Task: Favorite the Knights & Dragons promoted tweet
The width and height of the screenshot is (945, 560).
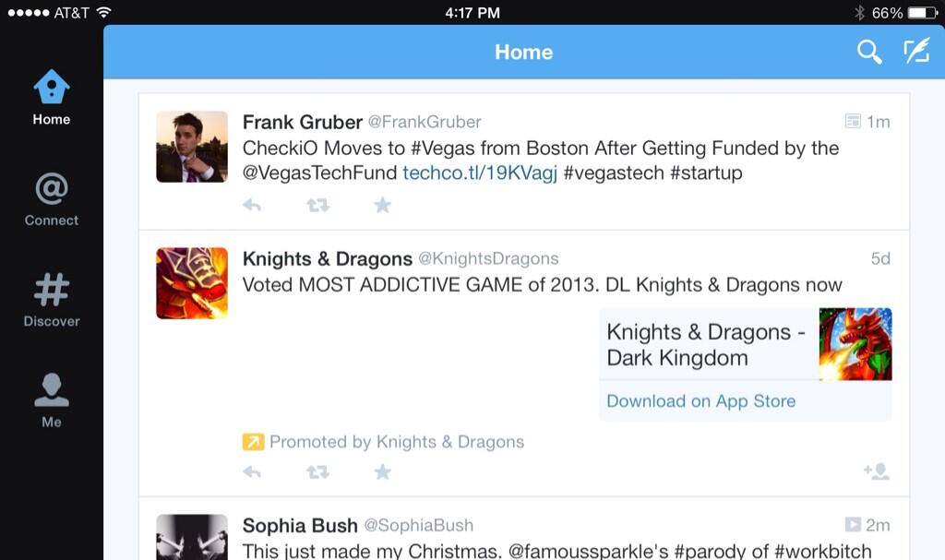Action: click(x=382, y=471)
